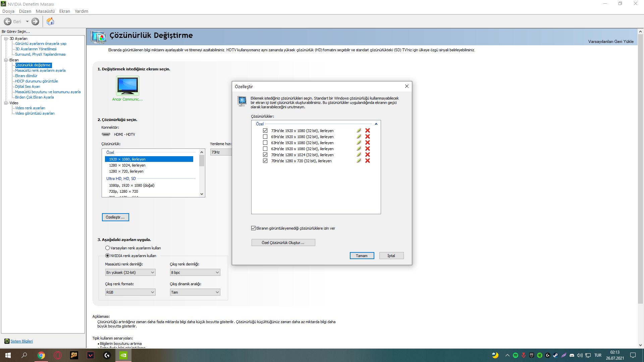Uncheck 'Ekranın görüntüleyemediği çözünürlüklere izin ver'
Viewport: 644px width, 362px height.
click(254, 228)
